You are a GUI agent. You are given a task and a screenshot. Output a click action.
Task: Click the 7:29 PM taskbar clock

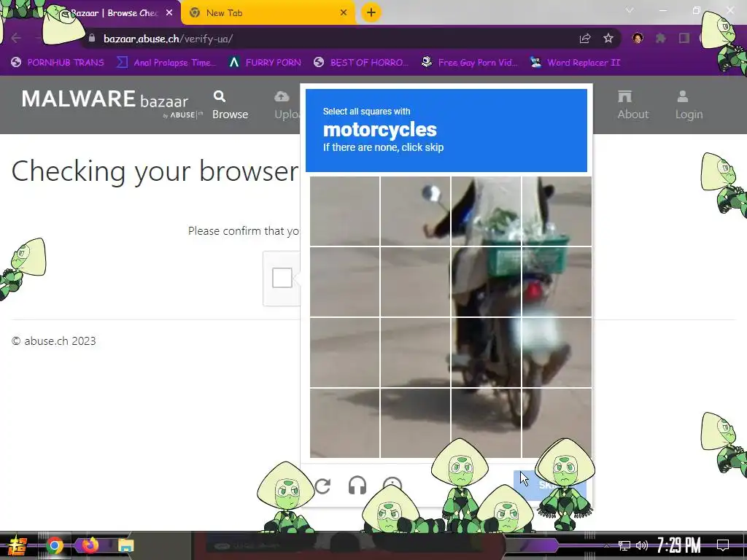coord(679,545)
